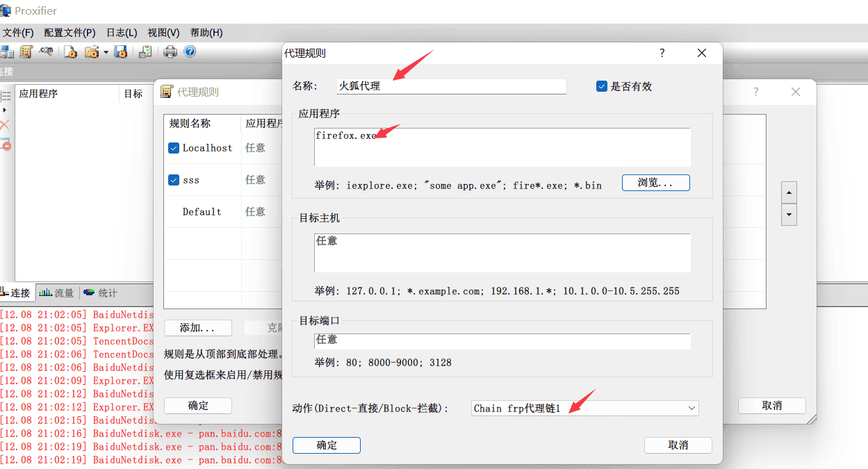This screenshot has width=868, height=469.
Task: Click the new profile toolbar icon
Action: 70,51
